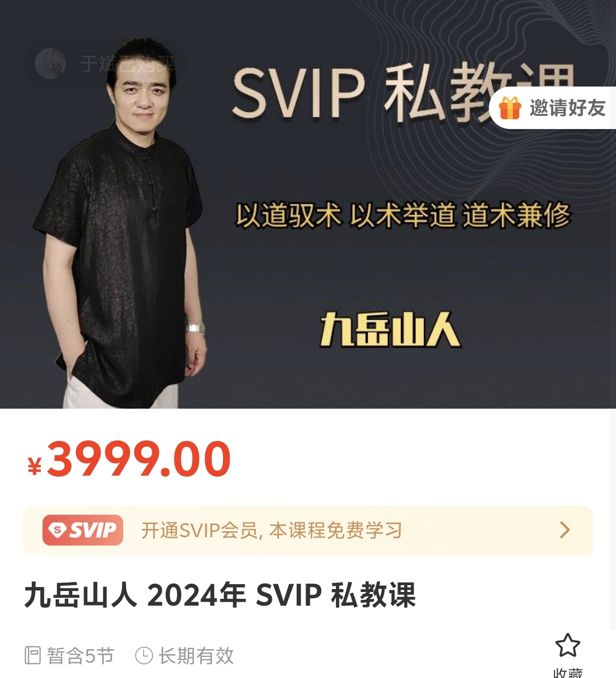The width and height of the screenshot is (616, 678).
Task: Click the yen ¥ currency symbol
Action: [x=34, y=466]
